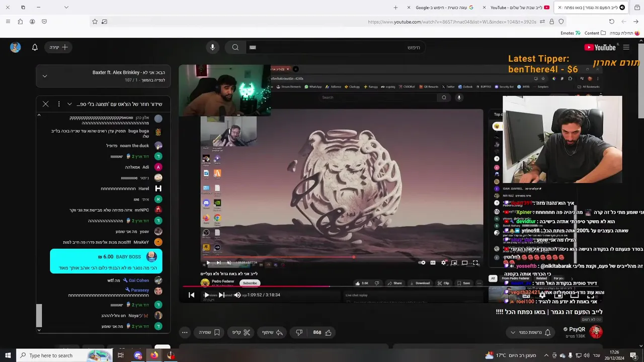This screenshot has width=644, height=362.
Task: Open Windows Task View
Action: tap(121, 355)
